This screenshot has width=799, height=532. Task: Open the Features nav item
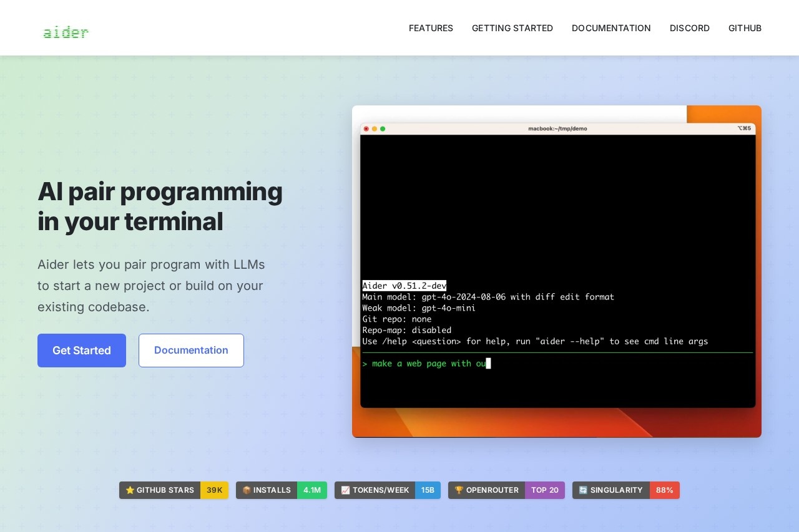click(x=431, y=28)
